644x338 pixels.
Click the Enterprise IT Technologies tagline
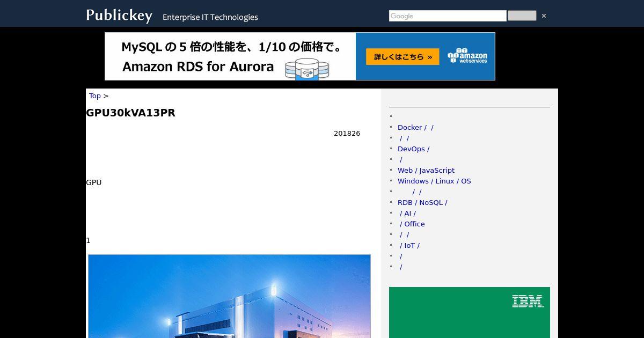tap(210, 17)
